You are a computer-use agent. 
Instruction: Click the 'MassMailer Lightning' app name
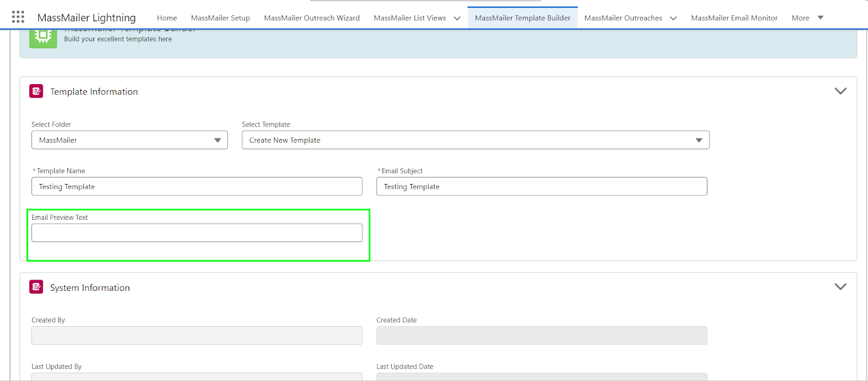tap(87, 18)
